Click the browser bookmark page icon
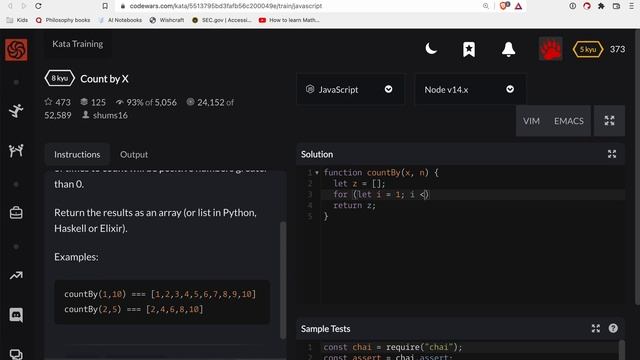This screenshot has height=360, width=640. tap(105, 6)
